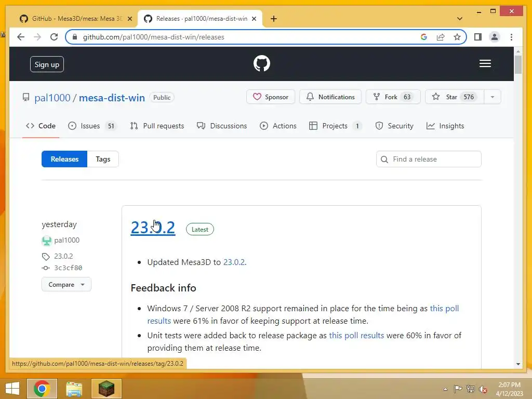Expand the Compare dropdown
Screen dimensions: 532x399
click(x=66, y=285)
